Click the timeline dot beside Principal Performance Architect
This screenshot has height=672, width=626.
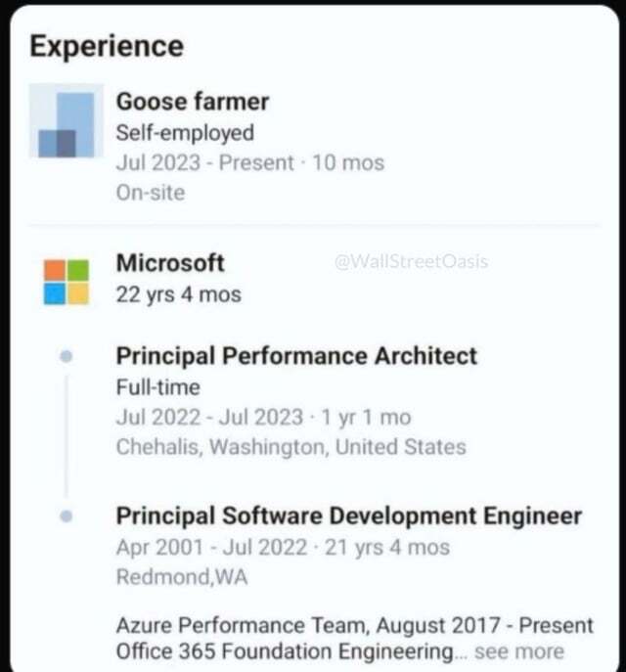(67, 357)
